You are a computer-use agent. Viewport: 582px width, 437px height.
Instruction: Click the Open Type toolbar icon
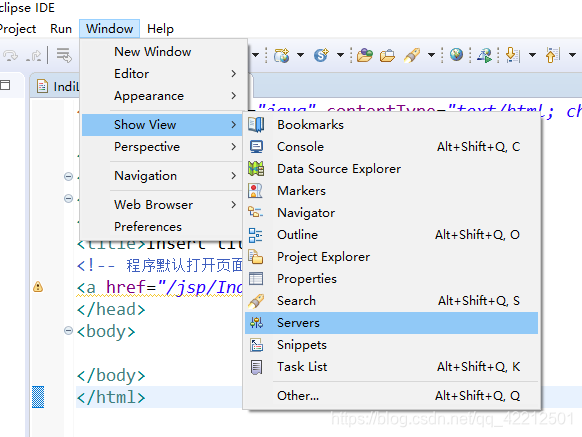point(364,55)
